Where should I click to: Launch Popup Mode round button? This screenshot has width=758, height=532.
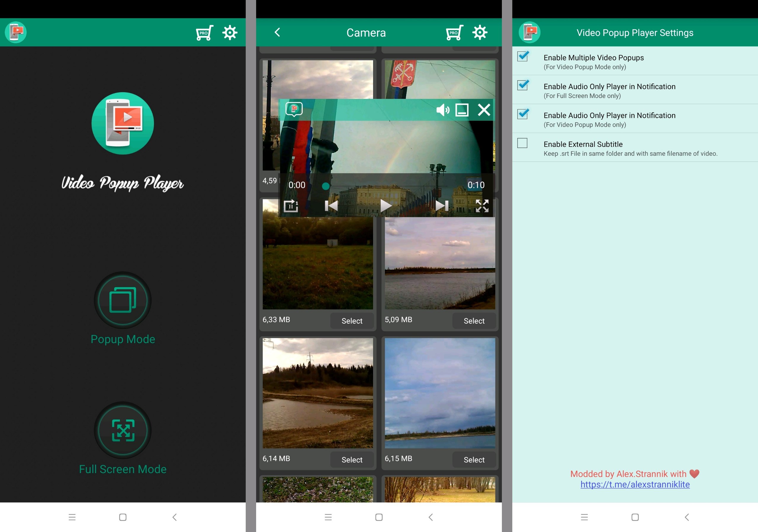click(123, 300)
